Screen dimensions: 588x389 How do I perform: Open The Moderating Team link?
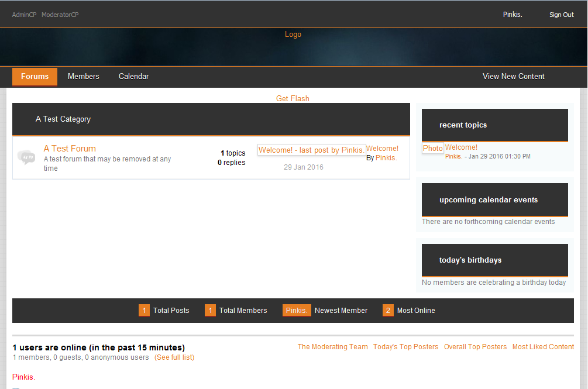333,347
